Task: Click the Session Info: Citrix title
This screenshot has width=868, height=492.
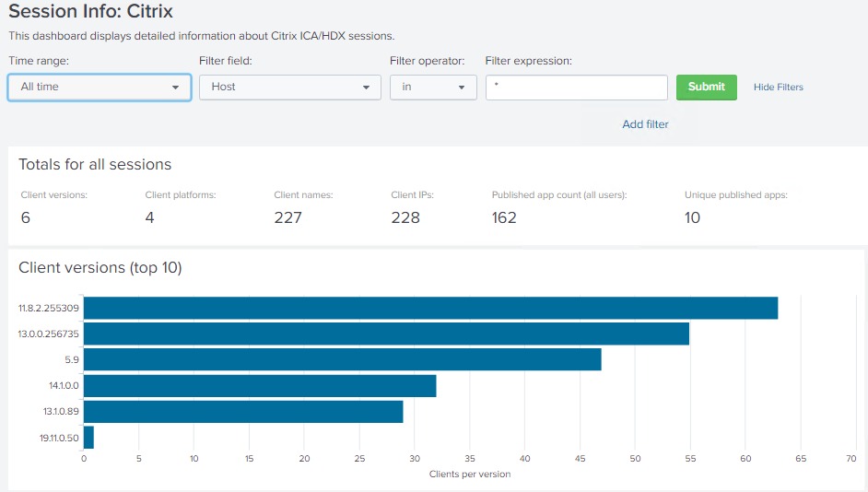Action: click(x=91, y=11)
